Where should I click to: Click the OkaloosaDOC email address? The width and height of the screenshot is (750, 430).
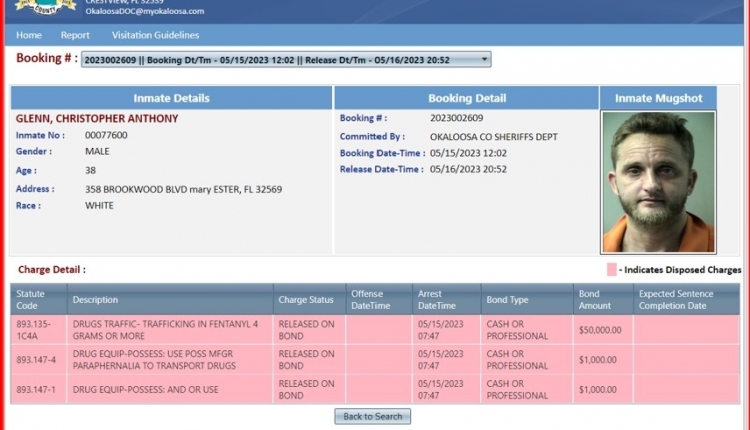click(144, 11)
